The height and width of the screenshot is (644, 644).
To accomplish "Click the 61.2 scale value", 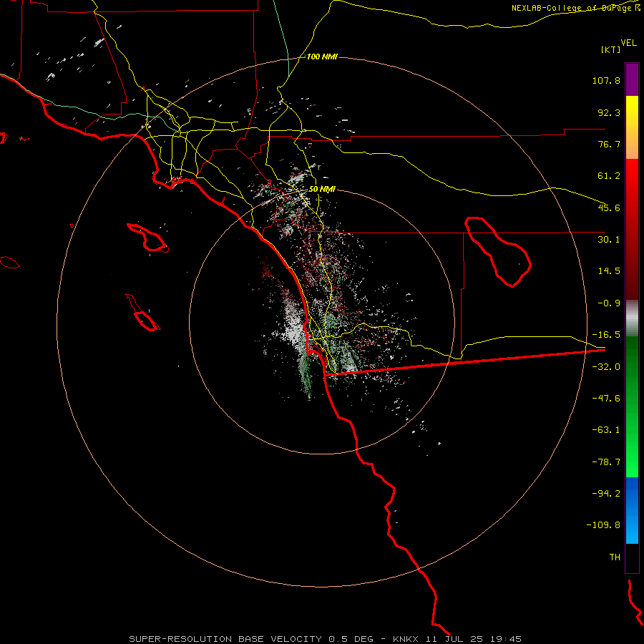I will (609, 176).
